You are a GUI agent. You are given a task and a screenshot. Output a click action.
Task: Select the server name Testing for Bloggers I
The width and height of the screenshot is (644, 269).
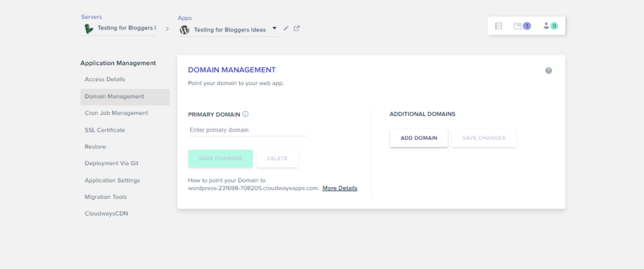point(127,28)
